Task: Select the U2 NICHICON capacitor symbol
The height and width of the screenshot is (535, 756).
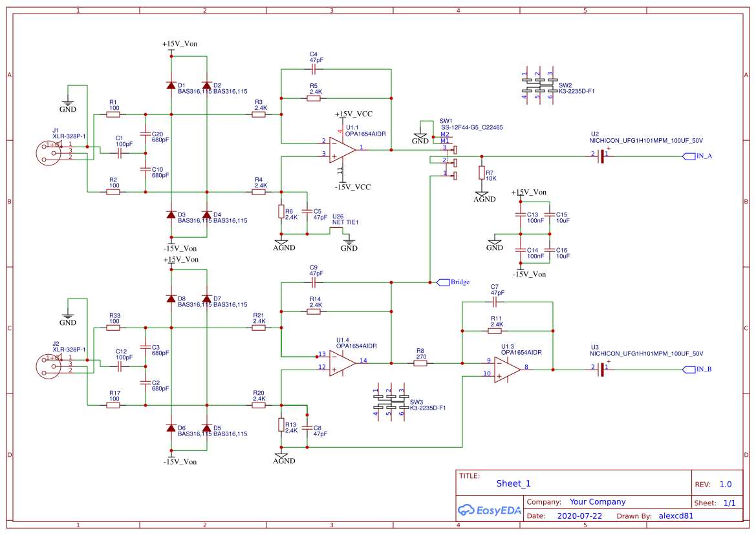Action: 601,155
